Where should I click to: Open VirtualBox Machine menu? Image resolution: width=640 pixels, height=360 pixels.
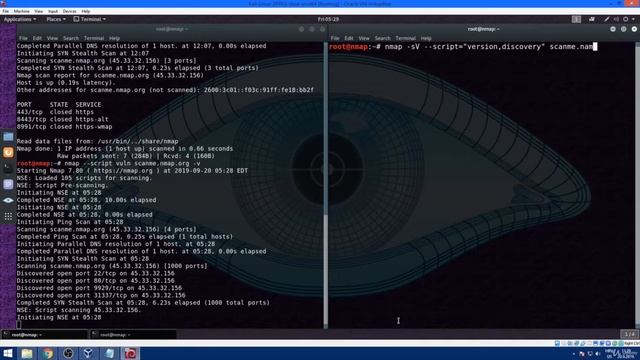[x=21, y=11]
